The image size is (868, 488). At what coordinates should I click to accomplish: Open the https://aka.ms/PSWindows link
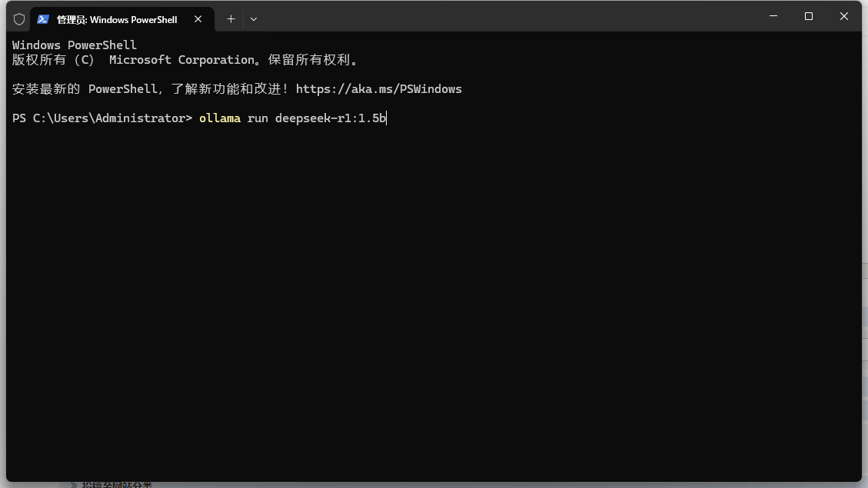tap(378, 89)
